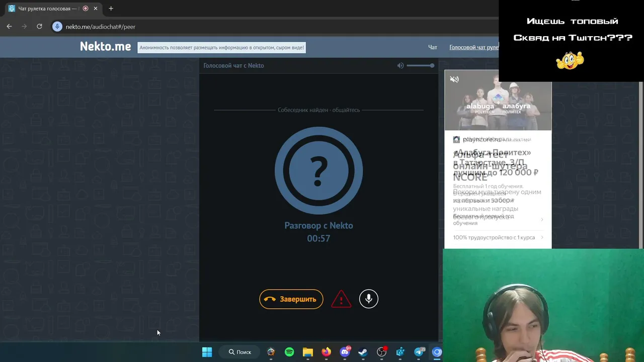Open Telegram from the taskbar
644x362 pixels.
pyautogui.click(x=419, y=352)
